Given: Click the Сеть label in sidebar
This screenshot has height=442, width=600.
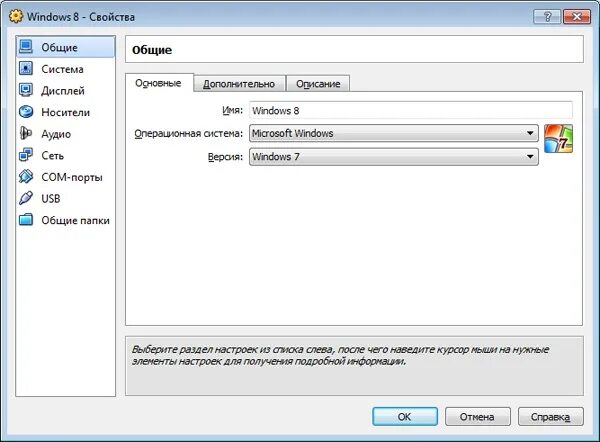Looking at the screenshot, I should 52,155.
